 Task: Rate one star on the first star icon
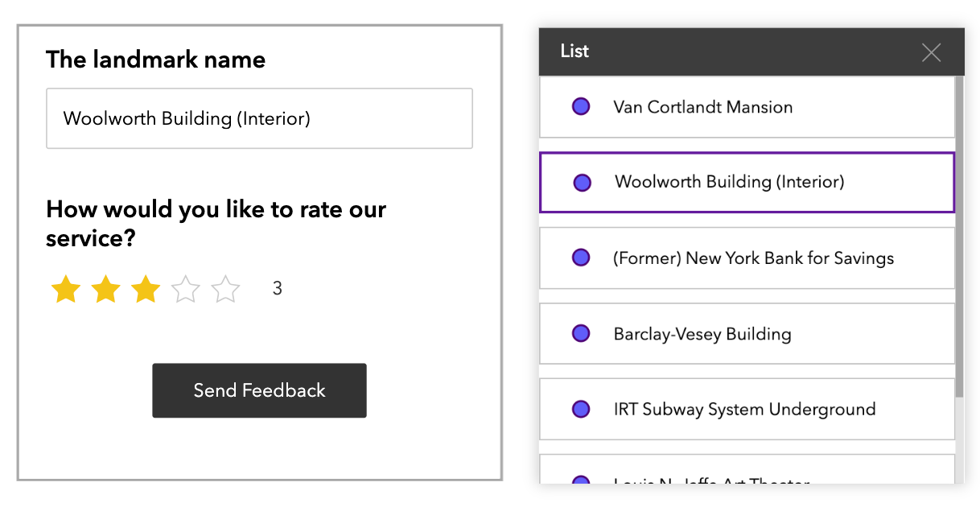pos(65,289)
